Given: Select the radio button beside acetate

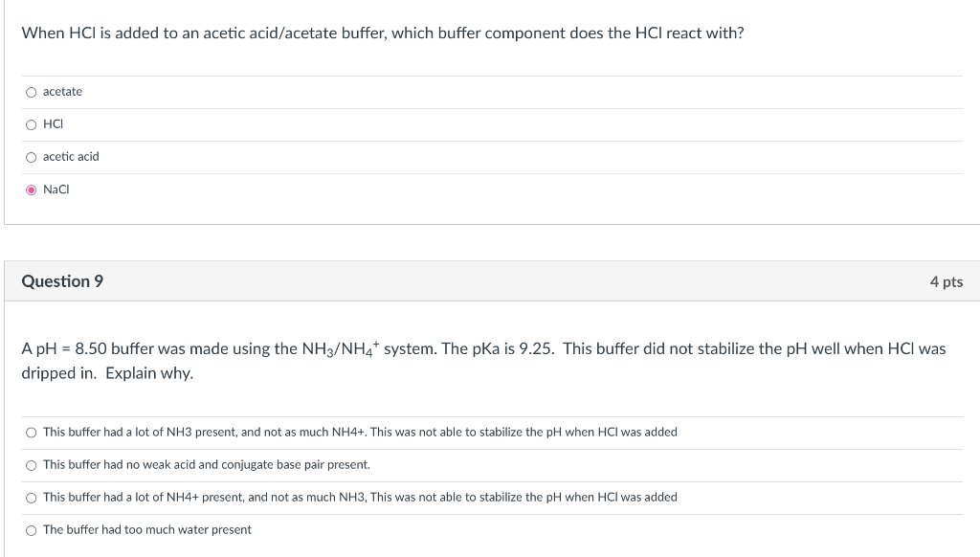Looking at the screenshot, I should tap(32, 92).
